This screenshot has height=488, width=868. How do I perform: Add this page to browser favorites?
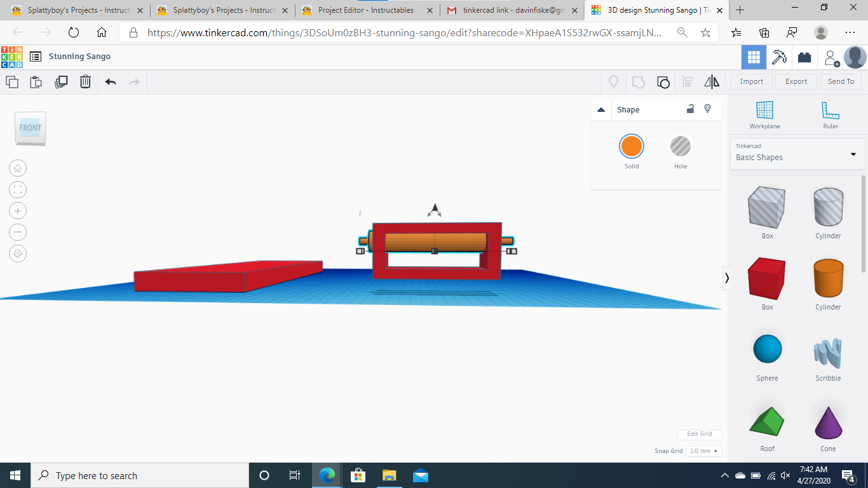[705, 32]
